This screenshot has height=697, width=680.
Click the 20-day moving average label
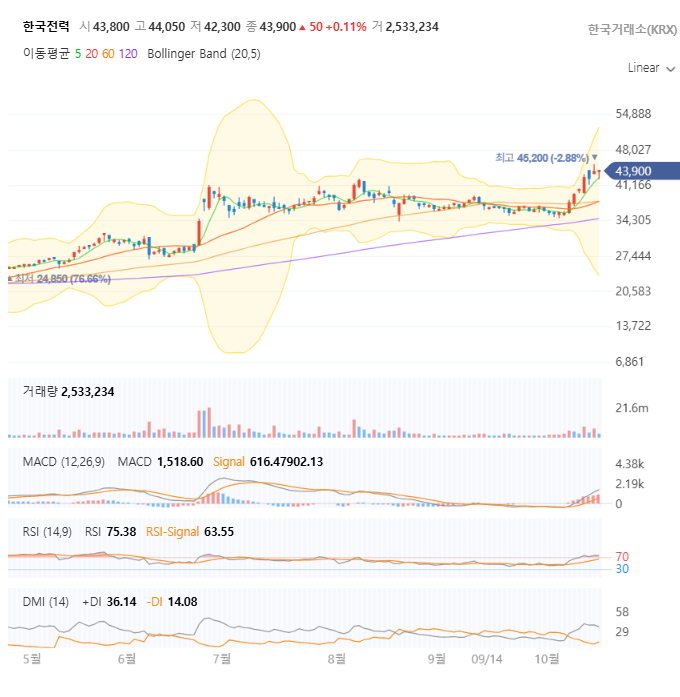pos(92,54)
